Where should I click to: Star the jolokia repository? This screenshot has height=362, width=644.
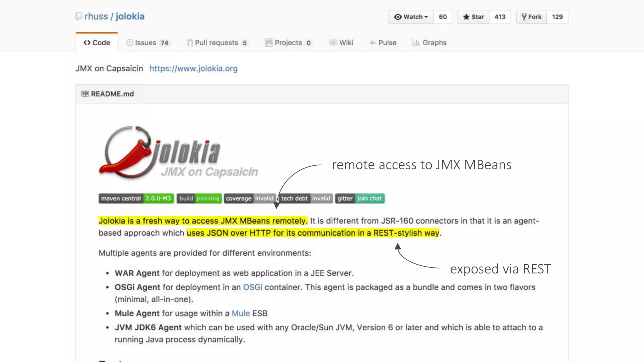tap(473, 17)
